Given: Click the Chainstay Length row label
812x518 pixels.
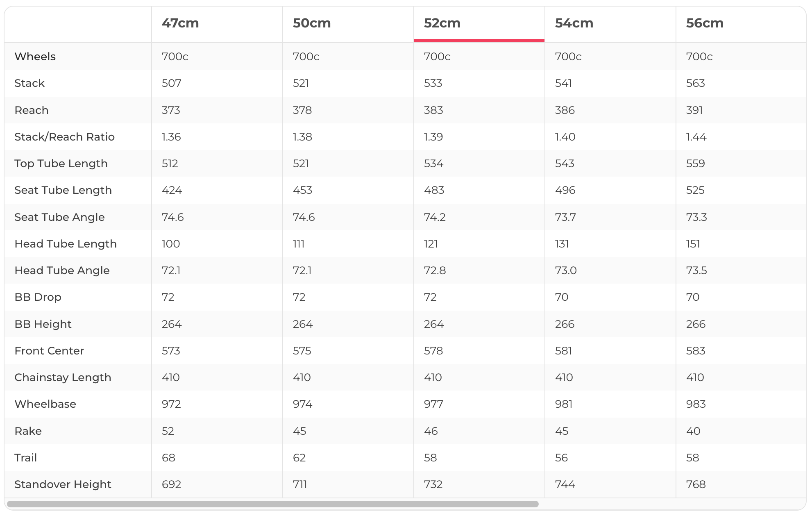Looking at the screenshot, I should coord(63,377).
